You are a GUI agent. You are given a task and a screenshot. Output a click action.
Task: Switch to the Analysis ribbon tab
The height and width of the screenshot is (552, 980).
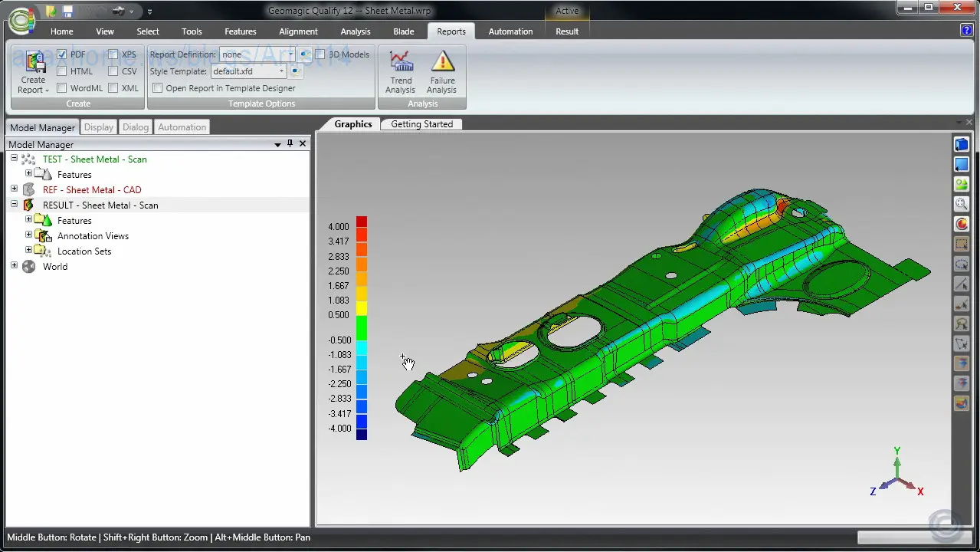[x=356, y=31]
